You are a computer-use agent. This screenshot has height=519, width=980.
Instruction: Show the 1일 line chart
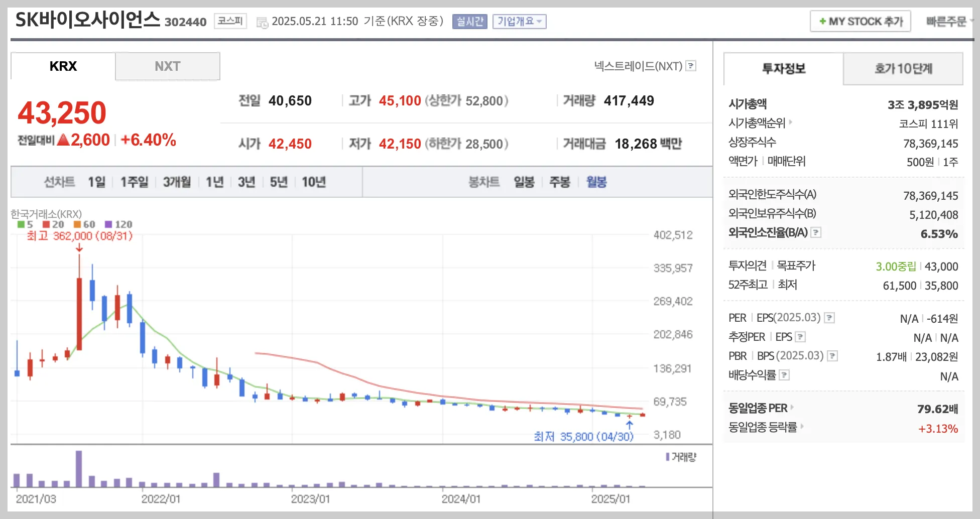(96, 182)
